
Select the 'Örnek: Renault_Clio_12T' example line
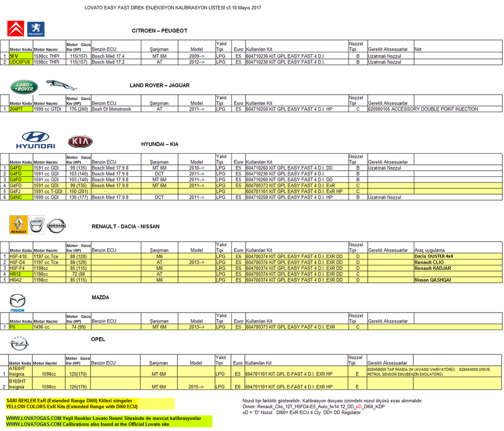(313, 406)
